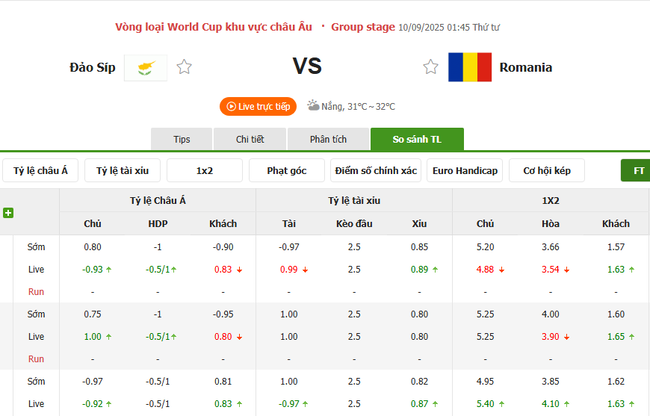The width and height of the screenshot is (650, 416).
Task: Click the weather cloud icon
Action: click(x=313, y=105)
